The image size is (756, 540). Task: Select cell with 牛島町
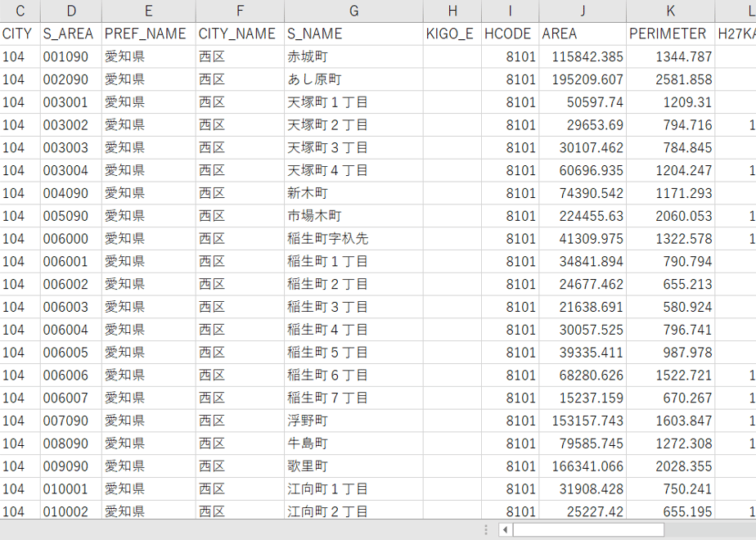pyautogui.click(x=354, y=443)
